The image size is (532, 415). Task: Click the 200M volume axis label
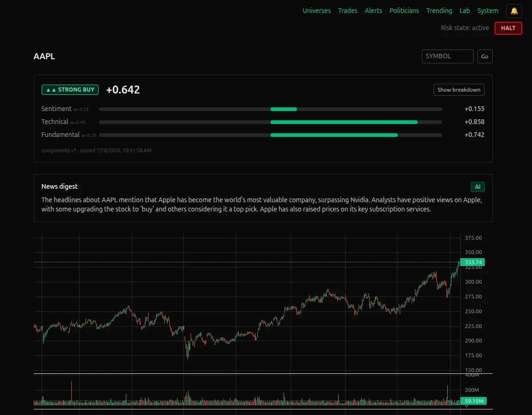[472, 390]
